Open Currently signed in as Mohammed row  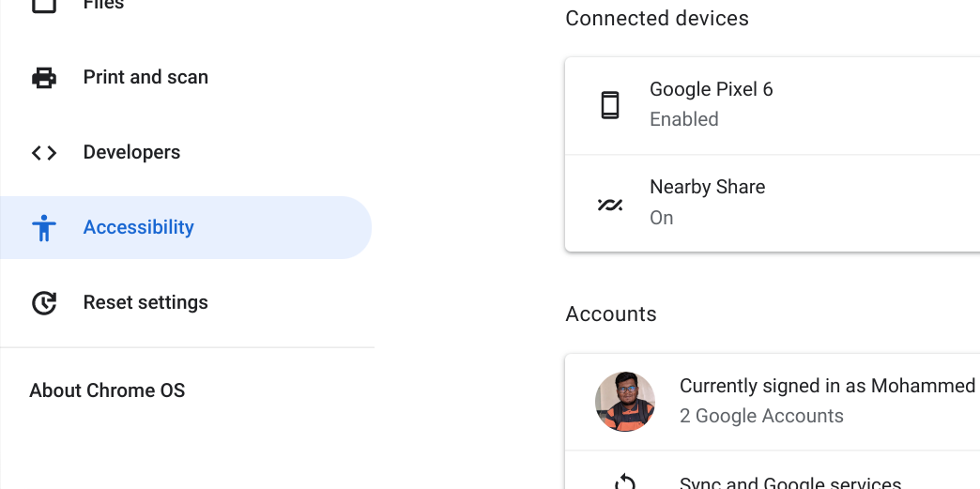coord(773,402)
